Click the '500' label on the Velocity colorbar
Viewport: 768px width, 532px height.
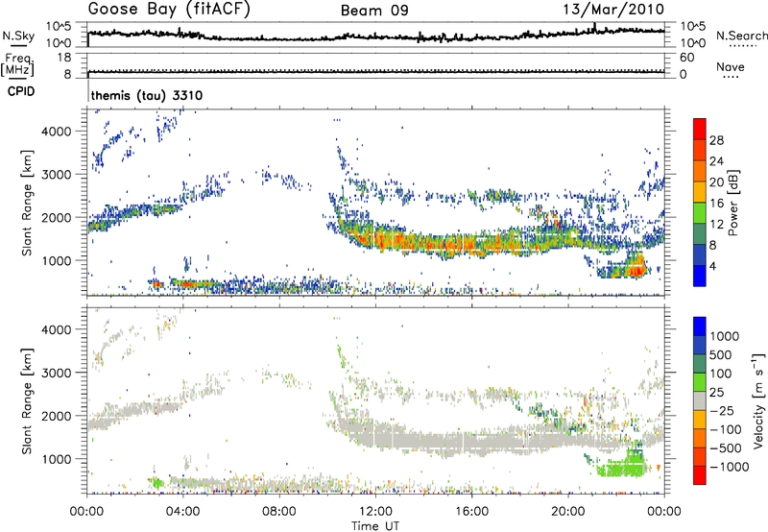click(x=721, y=354)
